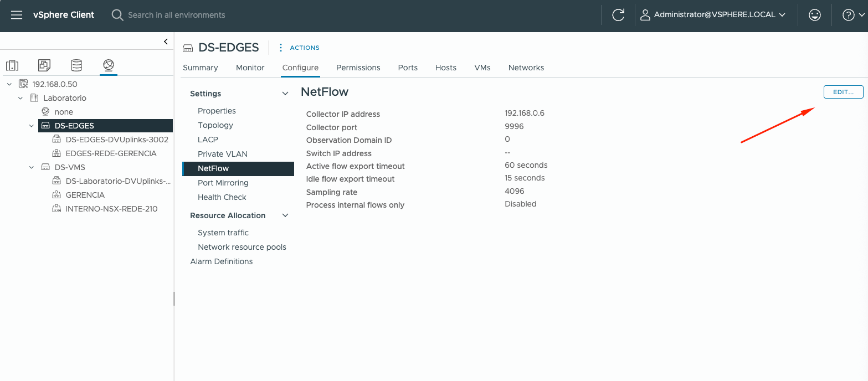Open the hamburger navigation menu
Image resolution: width=868 pixels, height=381 pixels.
[17, 15]
